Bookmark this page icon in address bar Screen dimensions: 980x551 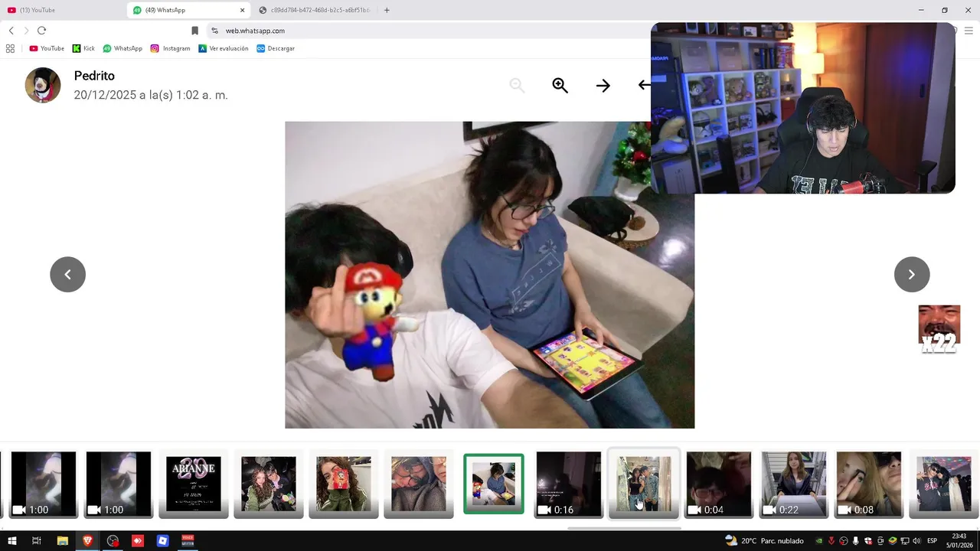[194, 31]
